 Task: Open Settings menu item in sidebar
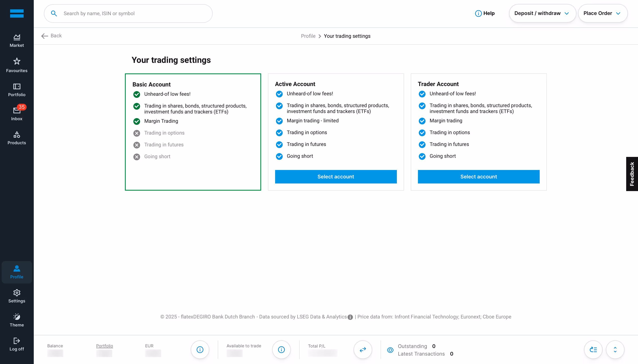click(x=17, y=296)
